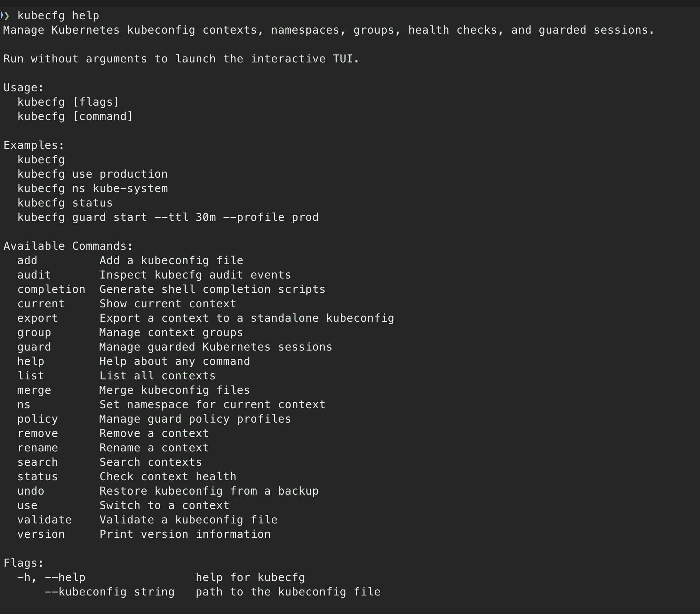The image size is (700, 614).
Task: Click the 'kubecfg help' typed command
Action: pyautogui.click(x=58, y=15)
